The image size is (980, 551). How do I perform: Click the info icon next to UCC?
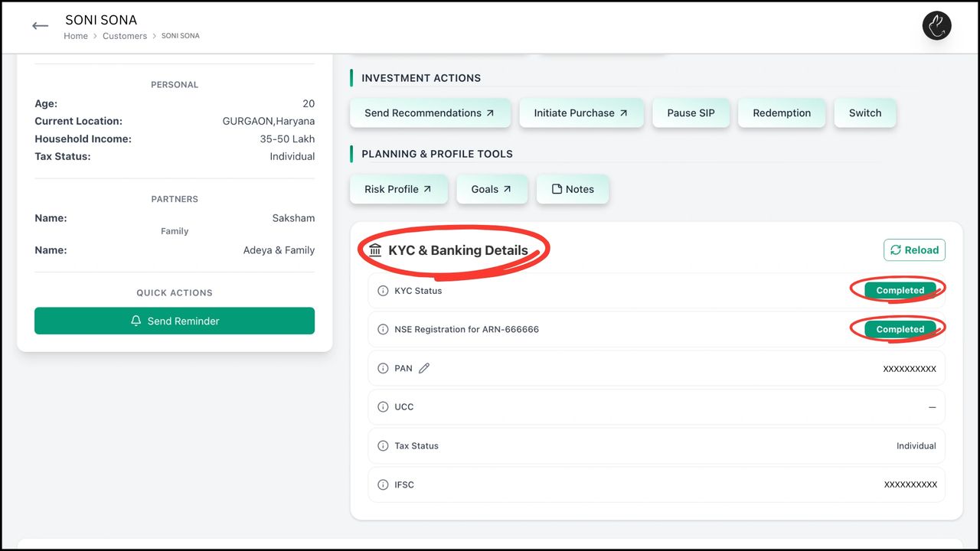(382, 406)
